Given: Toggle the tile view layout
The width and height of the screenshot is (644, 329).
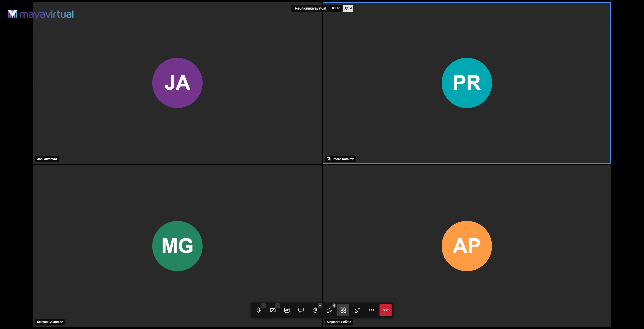Looking at the screenshot, I should (343, 310).
